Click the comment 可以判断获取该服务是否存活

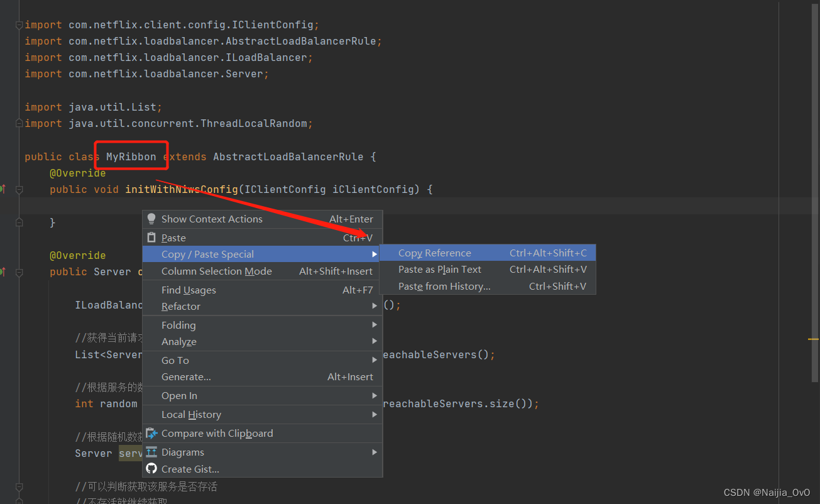click(146, 486)
